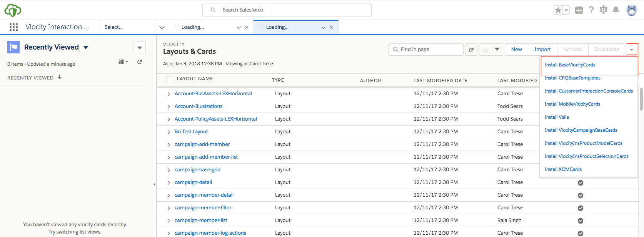This screenshot has height=237, width=644.
Task: Open the Notifications bell icon
Action: (x=616, y=10)
